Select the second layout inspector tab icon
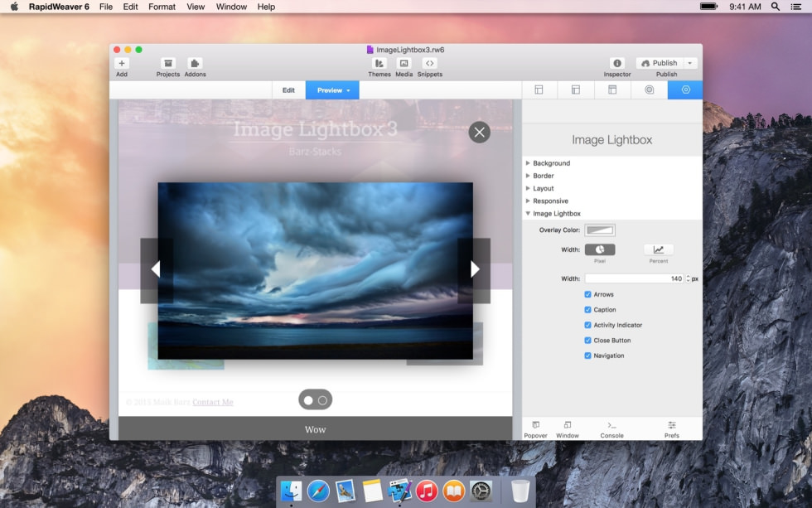 [575, 90]
